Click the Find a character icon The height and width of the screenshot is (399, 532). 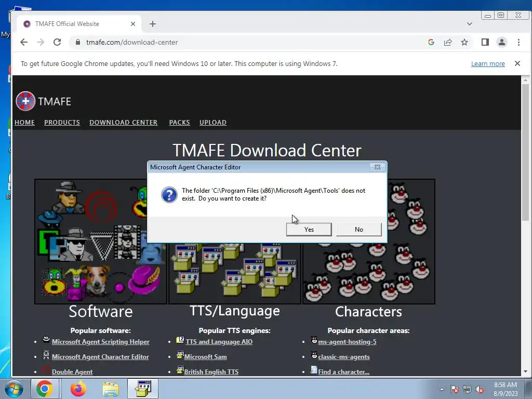coord(314,369)
